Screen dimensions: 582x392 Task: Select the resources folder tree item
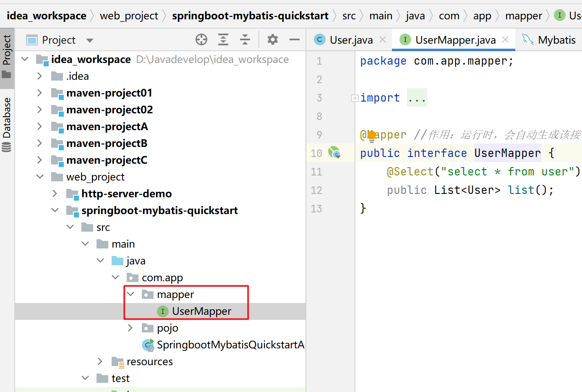coord(149,362)
